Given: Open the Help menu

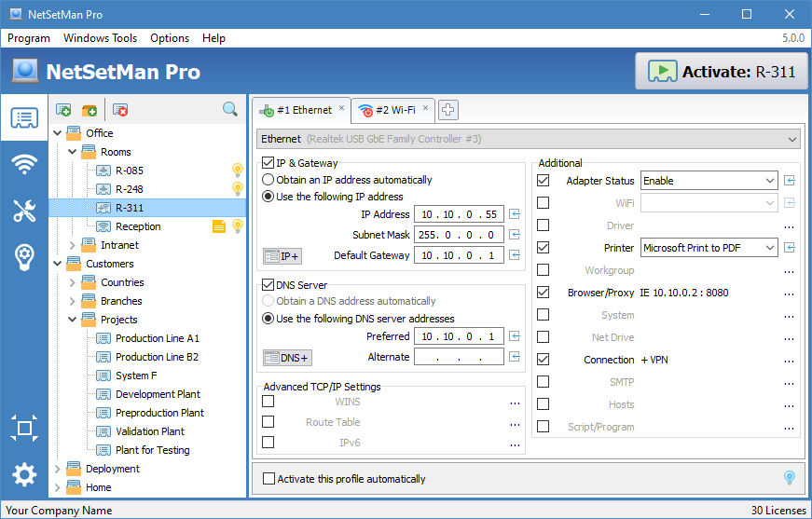Looking at the screenshot, I should pyautogui.click(x=213, y=38).
